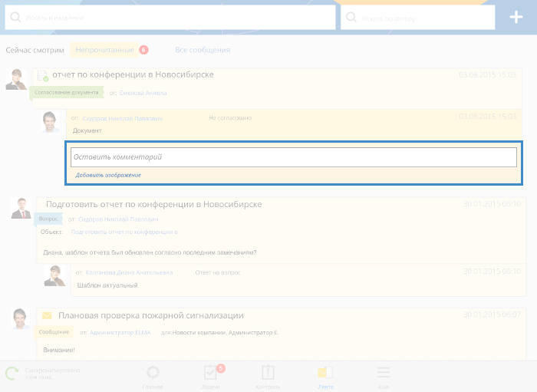Open Смелова Анжела author link

coord(143,93)
